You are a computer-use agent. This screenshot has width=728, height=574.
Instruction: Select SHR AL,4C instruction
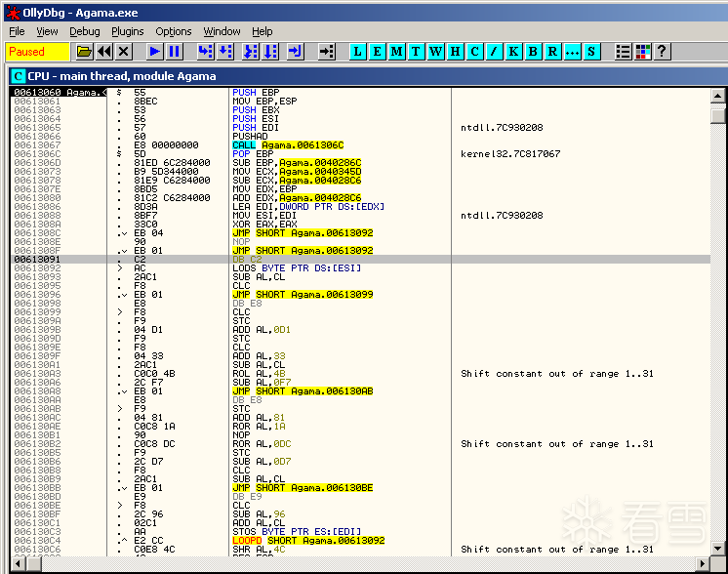coord(259,549)
